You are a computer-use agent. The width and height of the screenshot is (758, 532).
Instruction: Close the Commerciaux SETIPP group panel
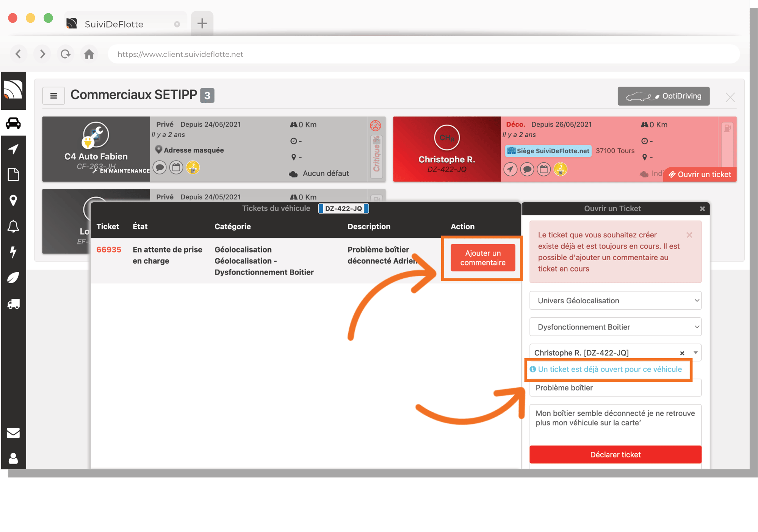tap(730, 97)
